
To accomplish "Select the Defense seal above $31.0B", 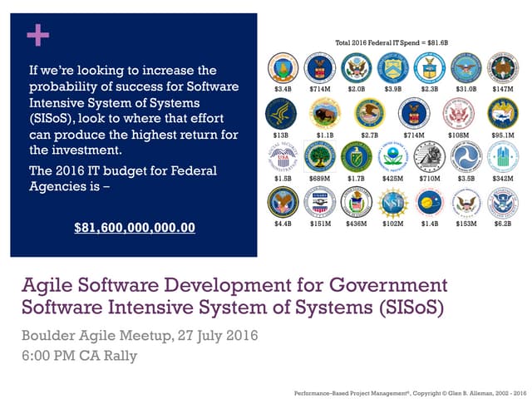I will (x=466, y=68).
